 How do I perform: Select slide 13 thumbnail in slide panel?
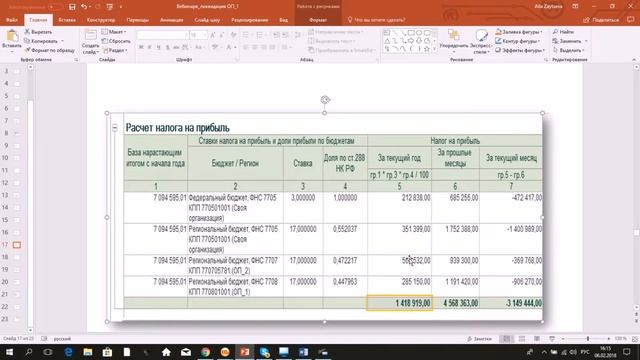coord(17,195)
